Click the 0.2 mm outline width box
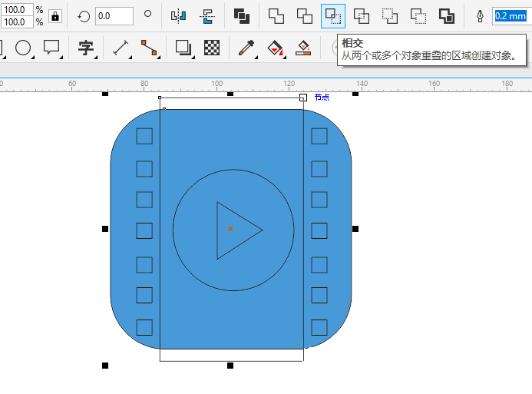Image resolution: width=532 pixels, height=394 pixels. click(511, 16)
